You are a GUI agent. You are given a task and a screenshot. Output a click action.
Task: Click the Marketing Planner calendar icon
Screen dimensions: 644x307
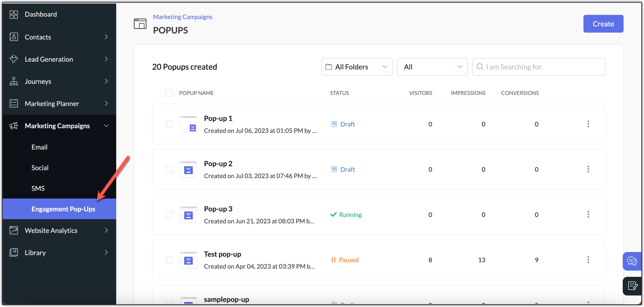(14, 104)
